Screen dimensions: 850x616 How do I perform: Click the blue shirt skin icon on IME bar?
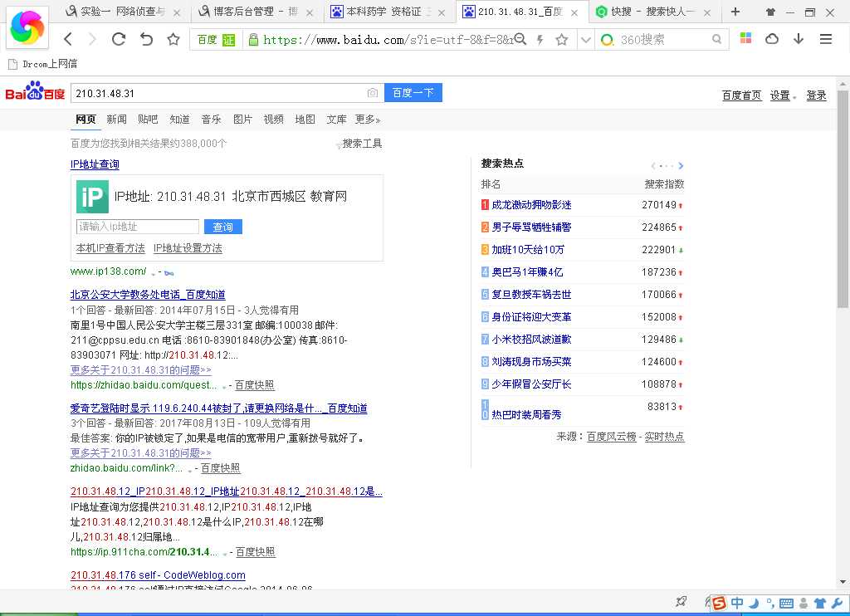point(820,603)
